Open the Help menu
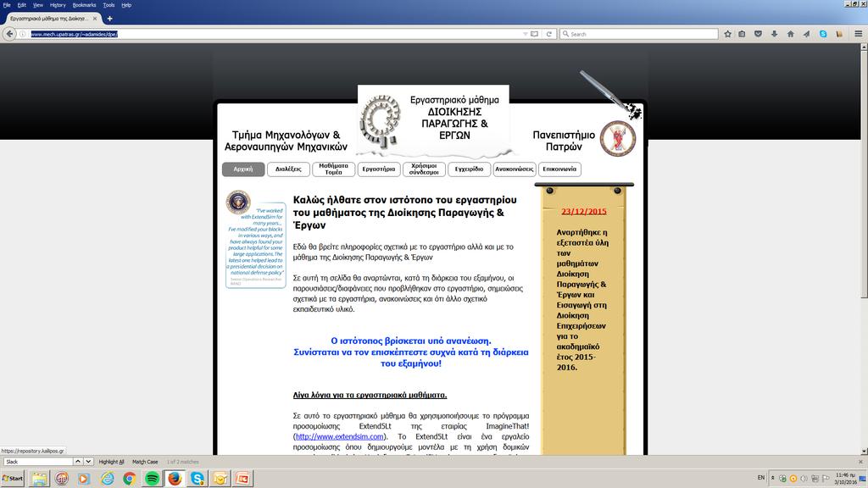The width and height of the screenshot is (868, 488). tap(126, 5)
